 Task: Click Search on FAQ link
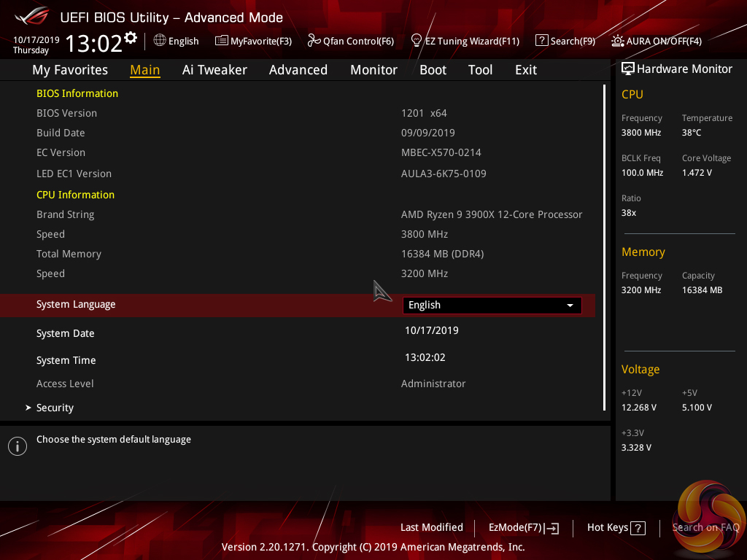705,527
